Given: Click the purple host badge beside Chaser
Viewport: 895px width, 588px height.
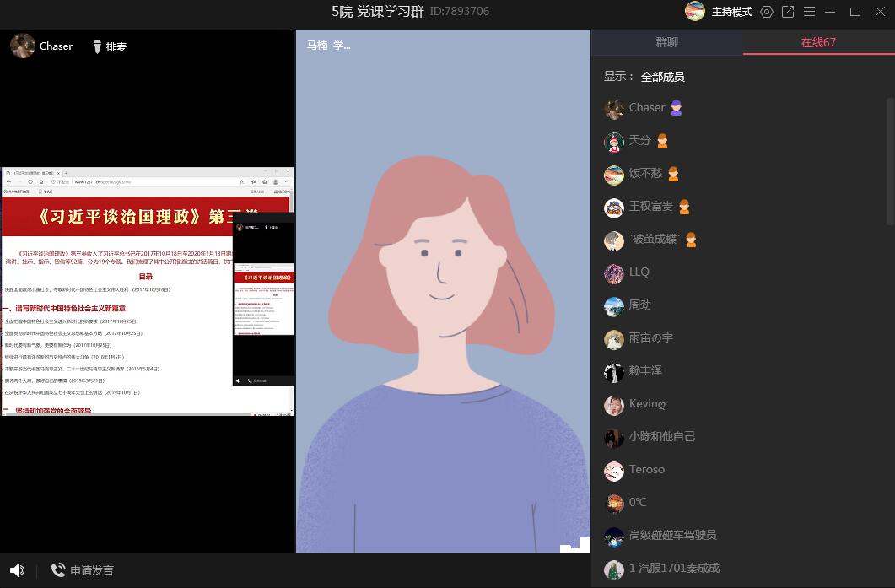Looking at the screenshot, I should click(677, 108).
